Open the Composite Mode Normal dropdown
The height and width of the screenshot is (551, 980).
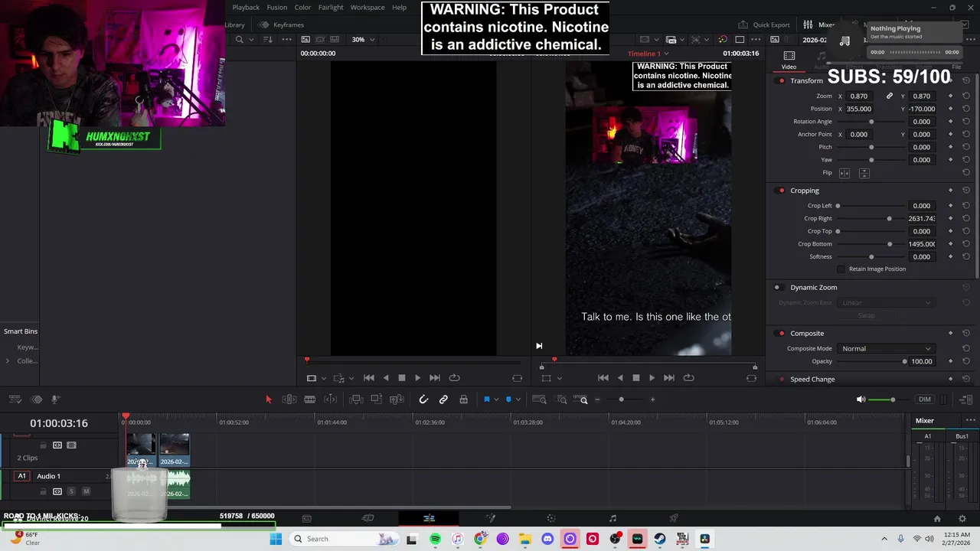point(886,349)
